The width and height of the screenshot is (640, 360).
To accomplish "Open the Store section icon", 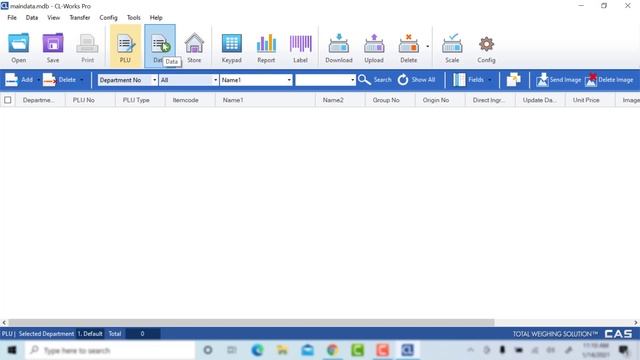I will 194,47.
